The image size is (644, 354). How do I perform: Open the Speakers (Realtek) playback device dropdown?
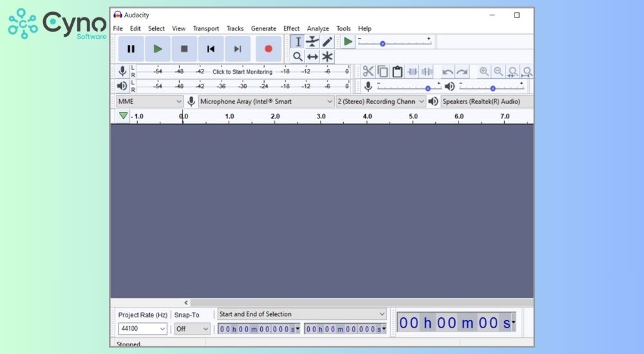[x=487, y=102]
